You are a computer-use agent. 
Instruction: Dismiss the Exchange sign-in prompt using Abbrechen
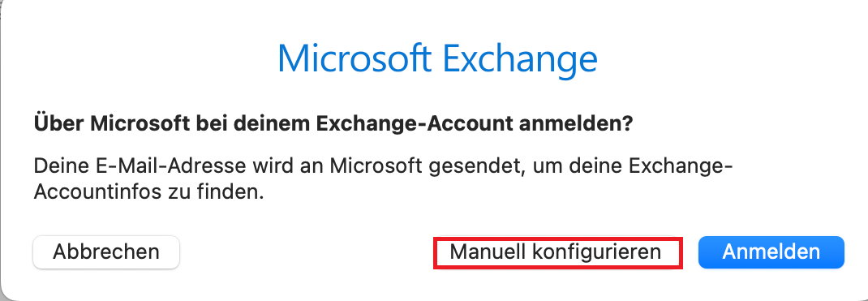106,252
